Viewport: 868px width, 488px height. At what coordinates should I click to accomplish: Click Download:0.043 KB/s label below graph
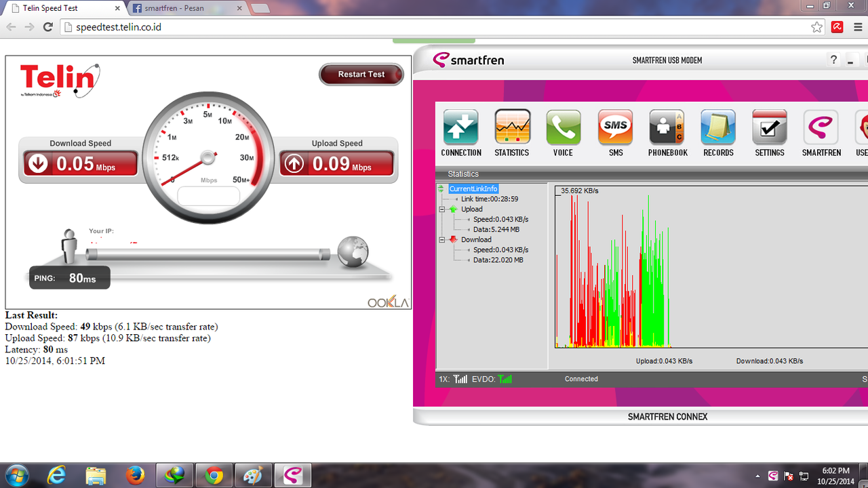pos(770,361)
